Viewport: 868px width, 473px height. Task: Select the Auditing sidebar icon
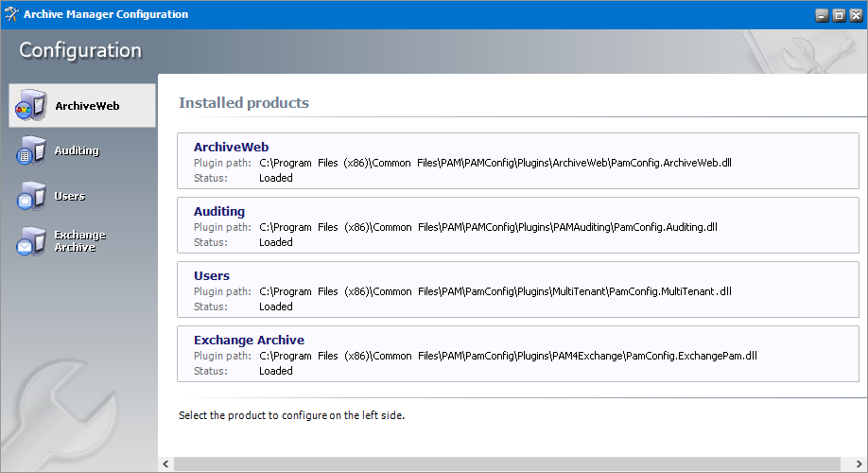30,152
